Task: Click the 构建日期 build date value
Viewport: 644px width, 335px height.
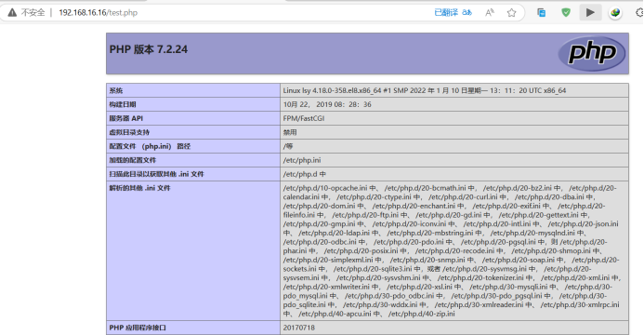Action: pos(327,104)
